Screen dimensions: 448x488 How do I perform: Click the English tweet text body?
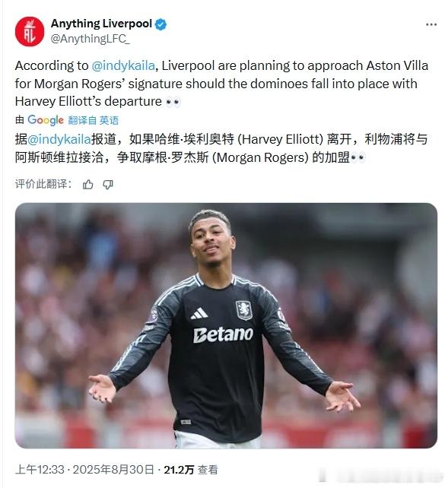coord(221,84)
